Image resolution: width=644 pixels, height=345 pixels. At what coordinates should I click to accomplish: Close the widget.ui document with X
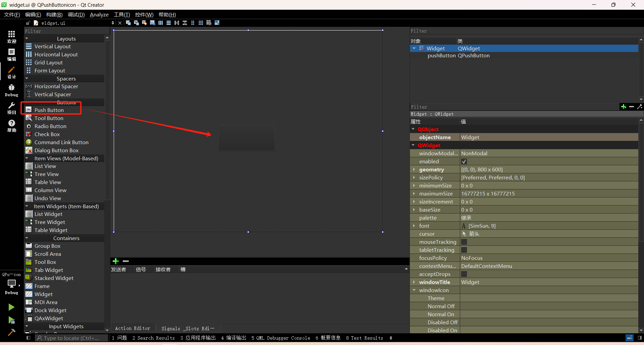120,23
